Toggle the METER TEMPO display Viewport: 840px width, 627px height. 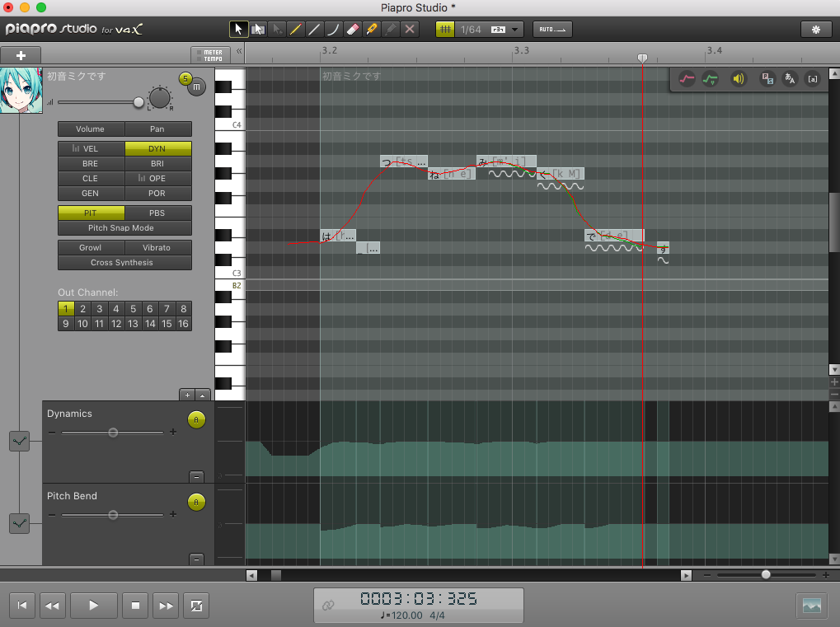210,55
